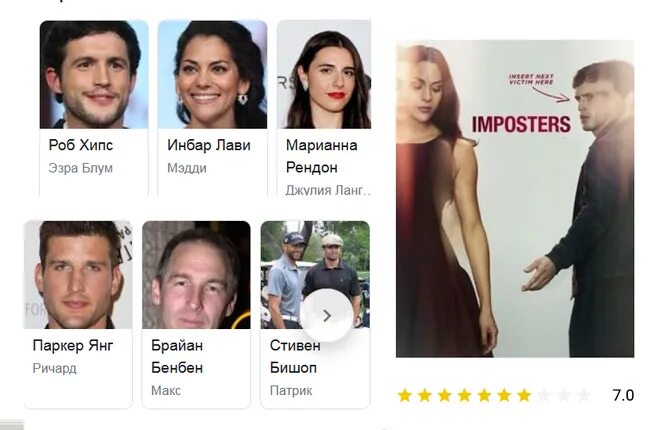The height and width of the screenshot is (430, 659).
Task: Click the Паркер Янг name link
Action: tap(73, 346)
